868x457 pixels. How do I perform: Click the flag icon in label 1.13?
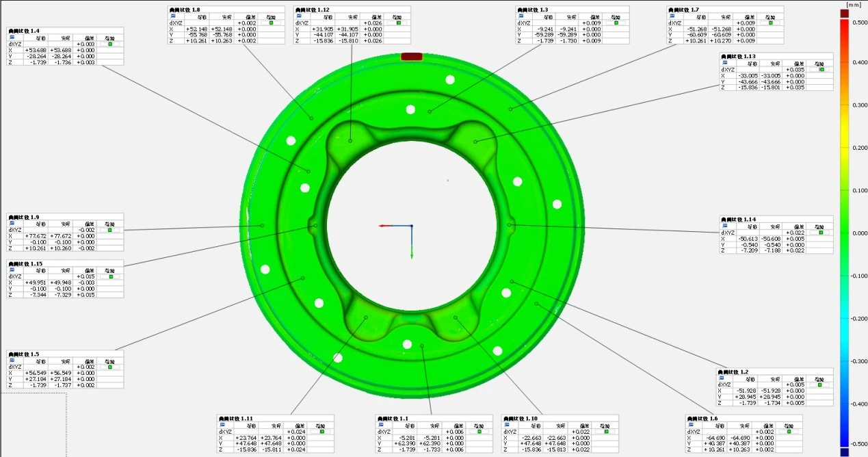(x=724, y=63)
